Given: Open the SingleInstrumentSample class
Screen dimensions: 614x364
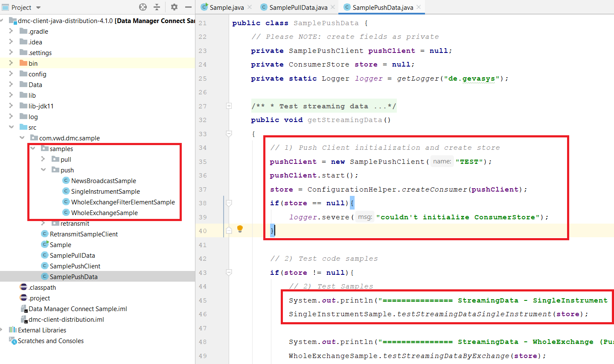Looking at the screenshot, I should click(105, 192).
